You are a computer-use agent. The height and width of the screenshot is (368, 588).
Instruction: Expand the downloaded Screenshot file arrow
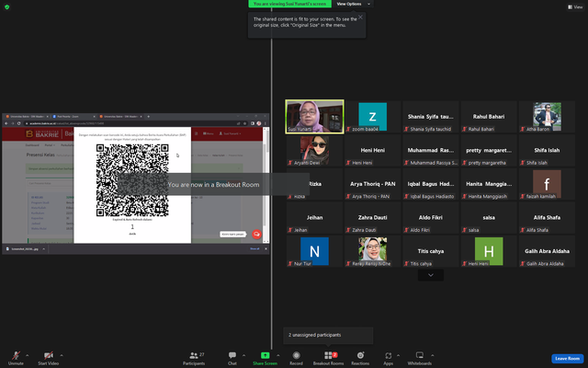[43, 248]
